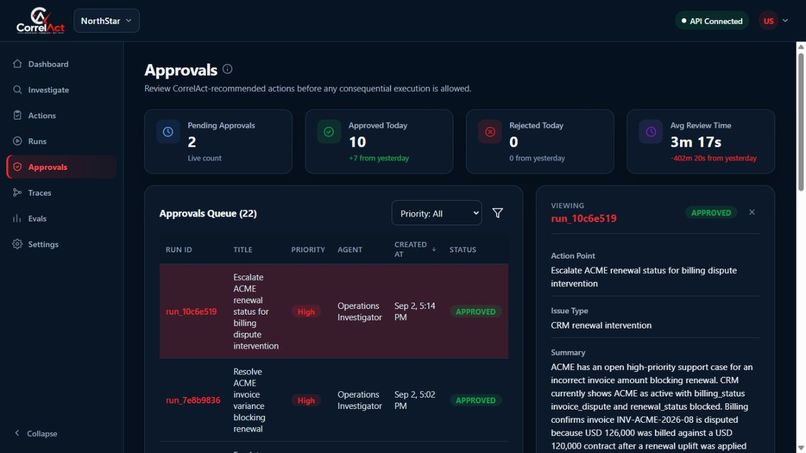This screenshot has height=453, width=806.
Task: Collapse the sidebar navigation
Action: (x=36, y=433)
